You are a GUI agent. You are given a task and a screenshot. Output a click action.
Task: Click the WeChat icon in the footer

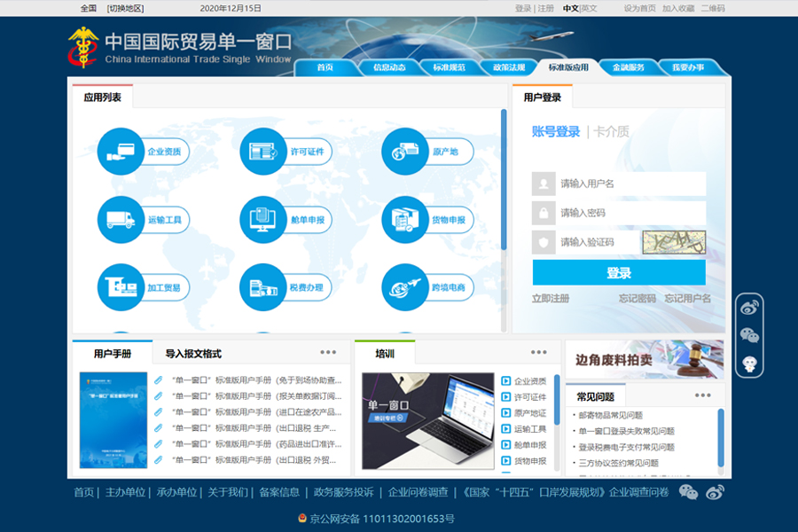coord(688,492)
